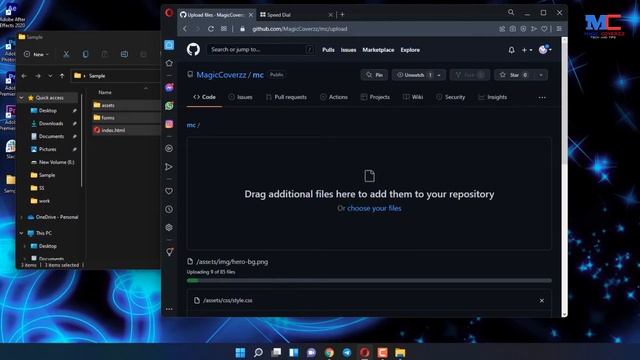Open Telegram from the taskbar
Image resolution: width=640 pixels, height=360 pixels.
click(x=347, y=353)
